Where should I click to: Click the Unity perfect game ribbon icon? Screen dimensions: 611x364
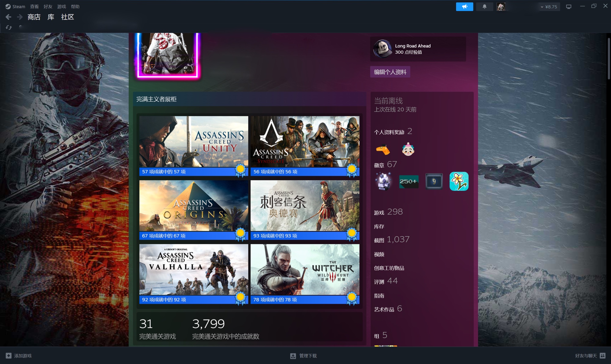[x=240, y=170]
